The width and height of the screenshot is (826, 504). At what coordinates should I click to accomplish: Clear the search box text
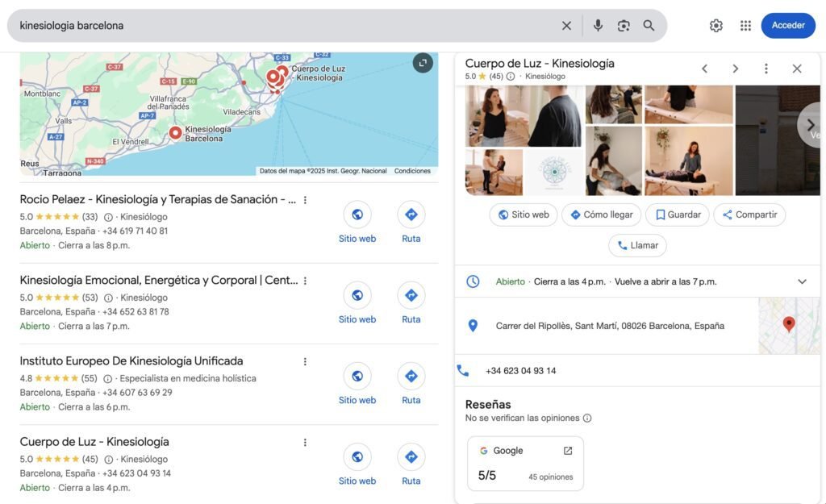point(566,26)
